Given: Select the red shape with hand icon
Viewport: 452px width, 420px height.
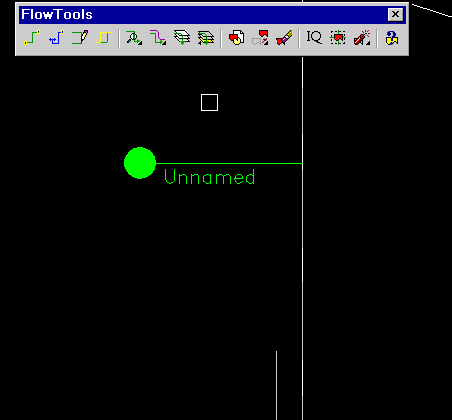Looking at the screenshot, I should 236,38.
